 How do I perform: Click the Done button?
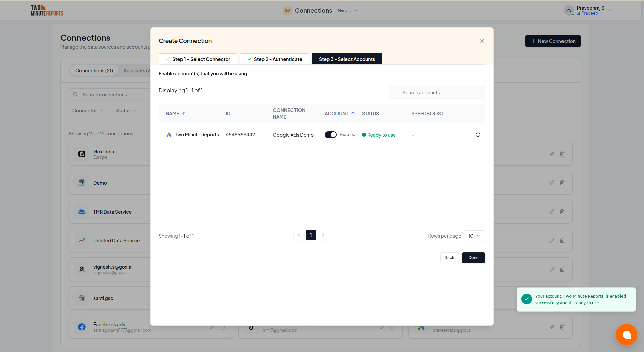point(473,258)
